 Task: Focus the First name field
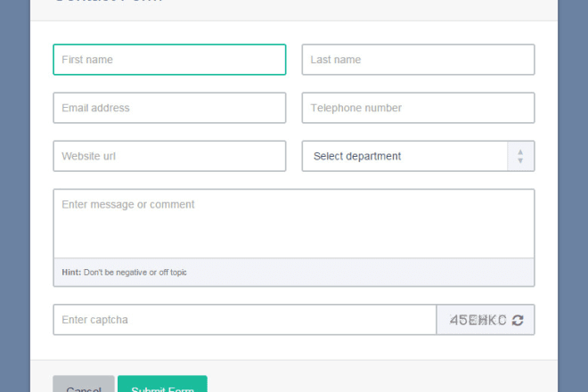[169, 60]
